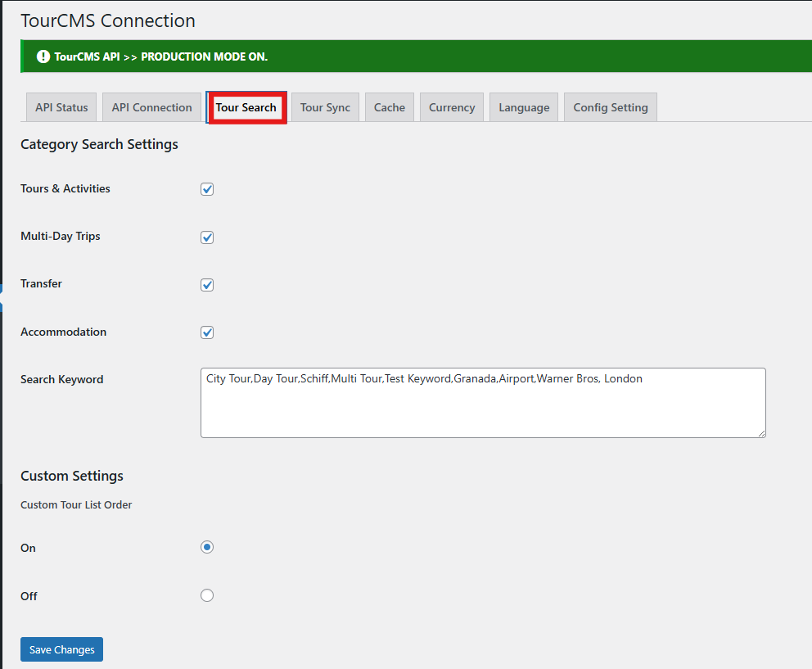Switch to the API Connection tab

point(151,107)
